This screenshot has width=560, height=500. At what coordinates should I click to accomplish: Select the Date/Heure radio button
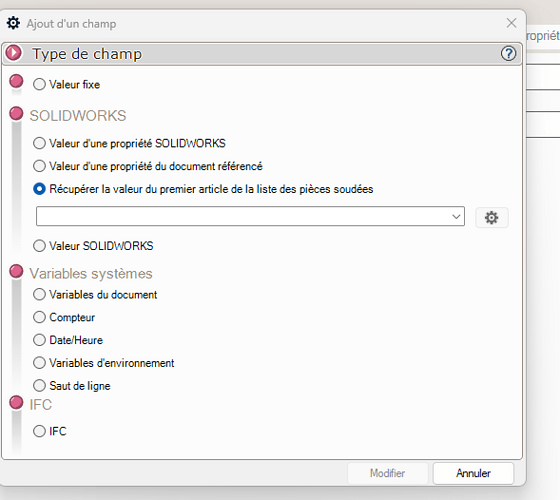pos(39,340)
